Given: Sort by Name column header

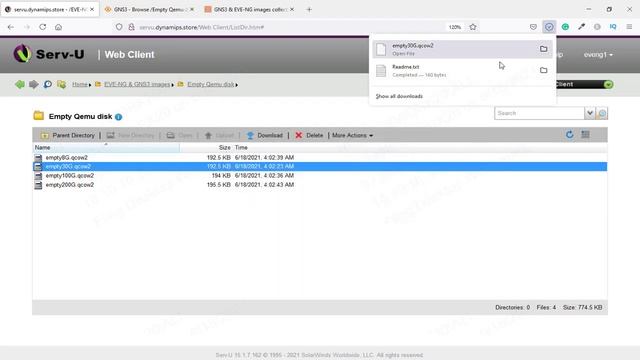Looking at the screenshot, I should (x=106, y=147).
